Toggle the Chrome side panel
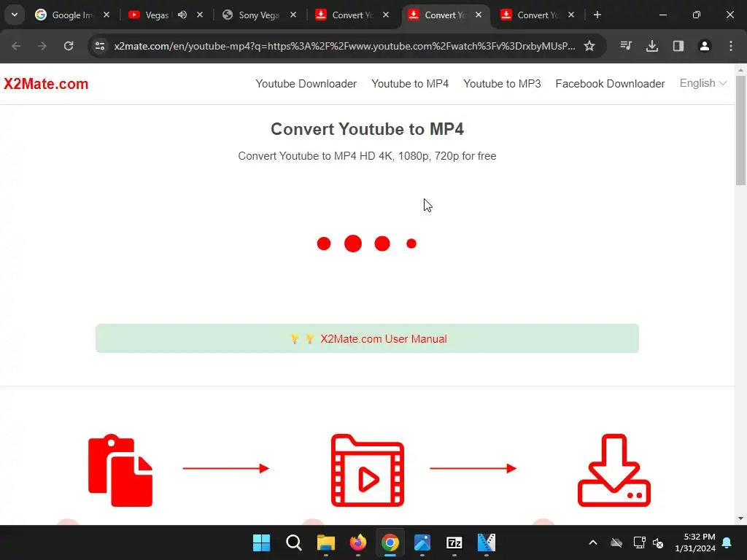The height and width of the screenshot is (560, 747). [678, 46]
